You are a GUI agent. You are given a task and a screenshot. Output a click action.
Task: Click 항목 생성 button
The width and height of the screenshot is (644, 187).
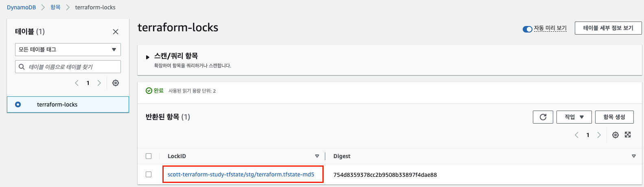(x=615, y=117)
